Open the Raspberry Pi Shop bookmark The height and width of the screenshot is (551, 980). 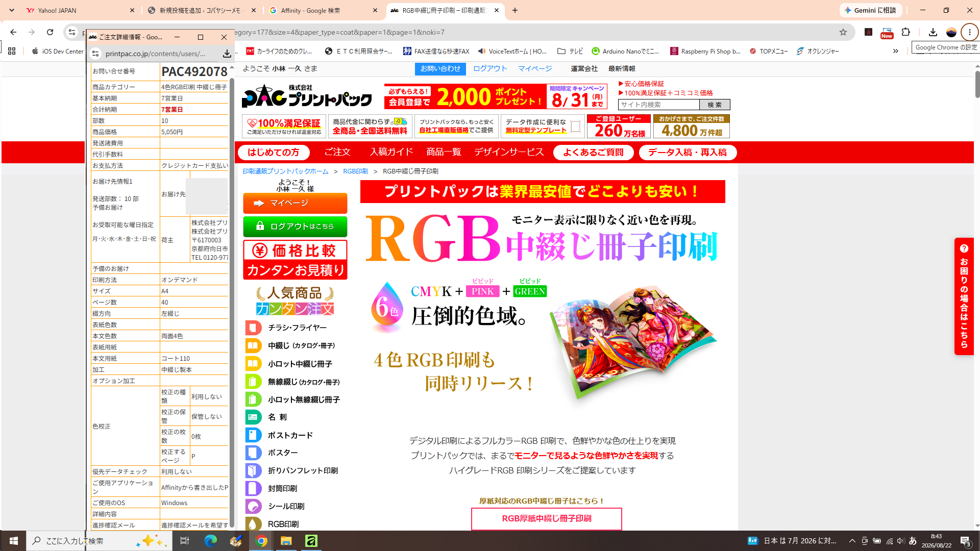point(705,51)
